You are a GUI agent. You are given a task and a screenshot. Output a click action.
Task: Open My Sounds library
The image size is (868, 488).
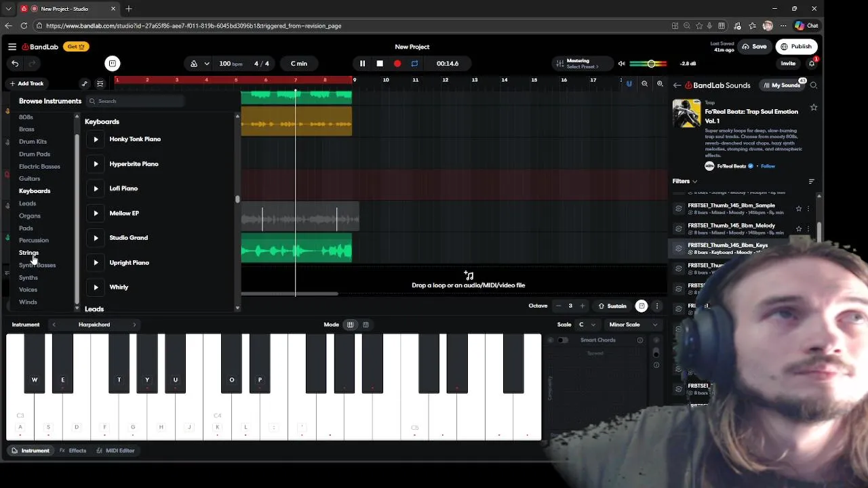[781, 85]
